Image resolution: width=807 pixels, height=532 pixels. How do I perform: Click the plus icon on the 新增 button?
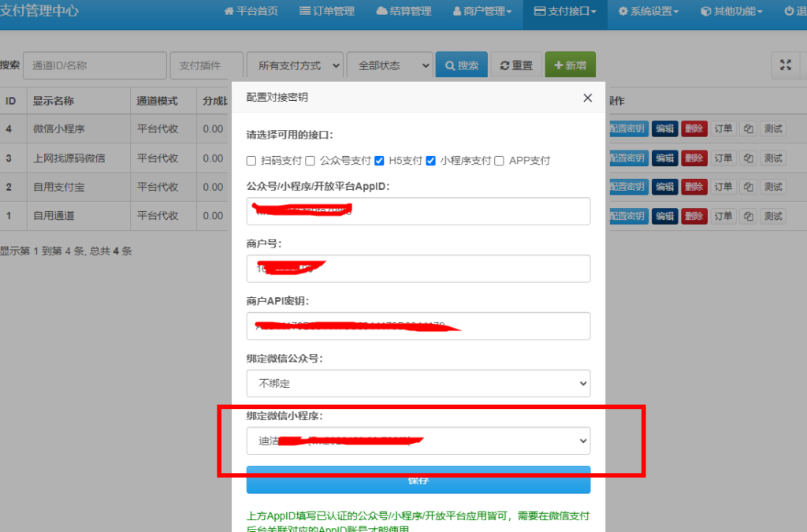558,65
